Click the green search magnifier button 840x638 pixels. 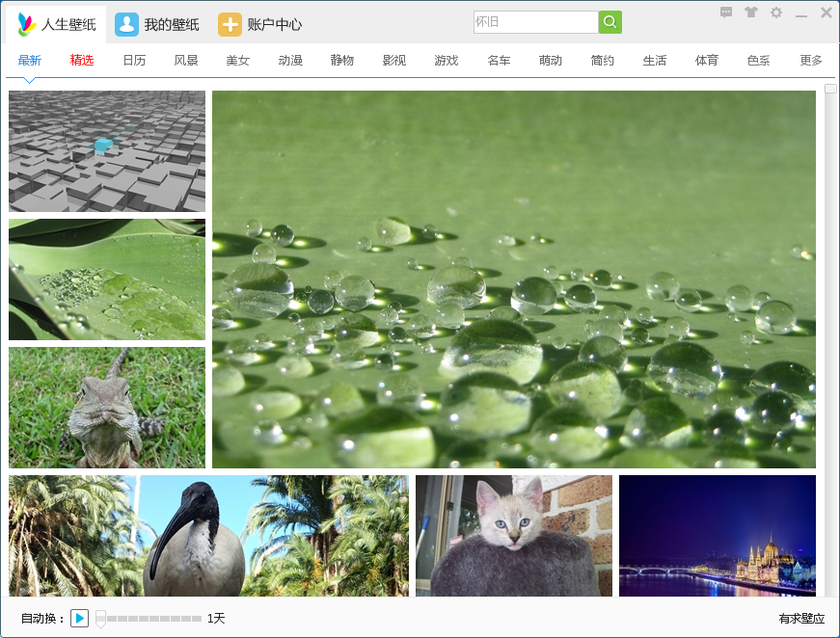610,22
